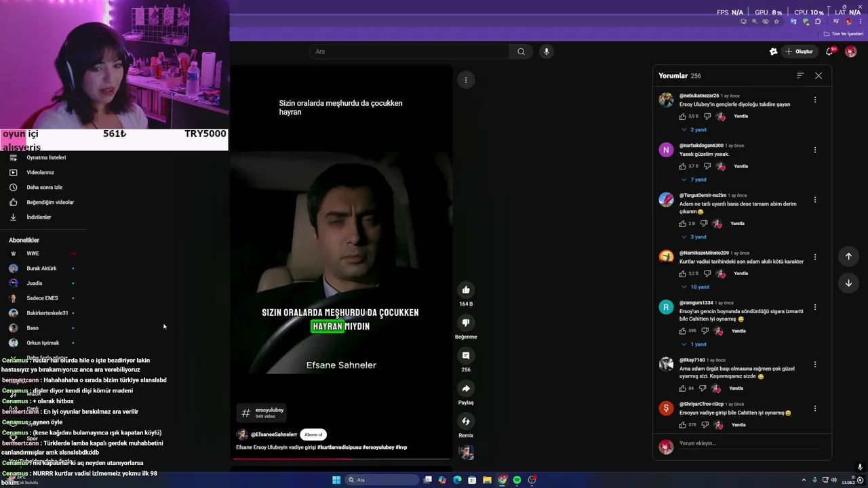Like the Short with thumbs-up button

tap(466, 290)
